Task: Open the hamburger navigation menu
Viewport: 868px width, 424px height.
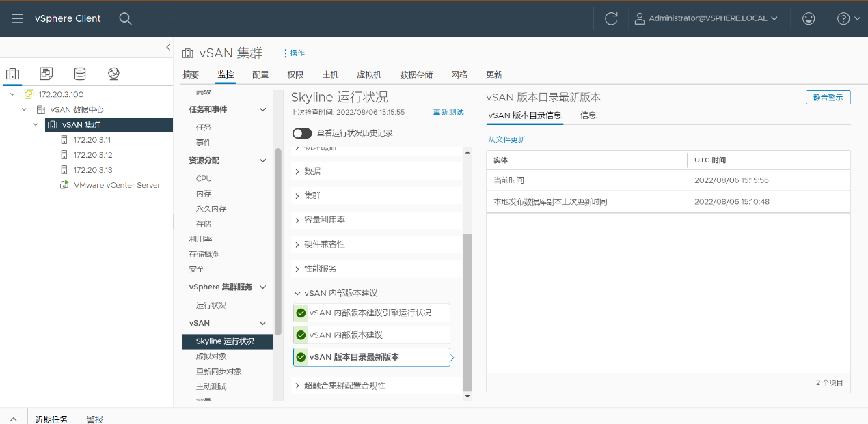Action: [18, 18]
